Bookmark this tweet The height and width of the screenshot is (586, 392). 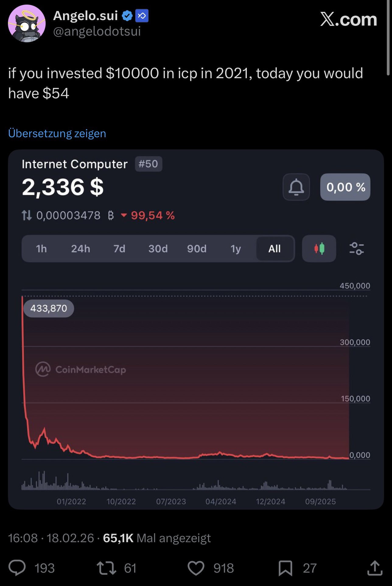285,568
